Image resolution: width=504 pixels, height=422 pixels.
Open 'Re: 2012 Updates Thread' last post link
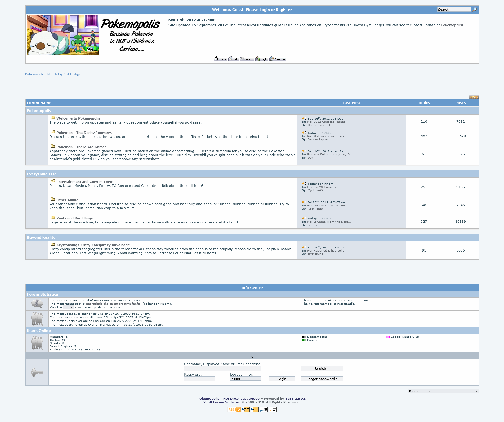(x=326, y=122)
